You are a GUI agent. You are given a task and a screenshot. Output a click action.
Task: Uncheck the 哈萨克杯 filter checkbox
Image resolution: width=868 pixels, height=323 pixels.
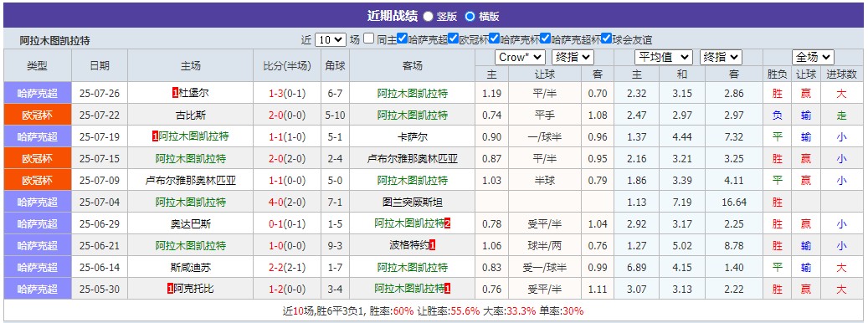(495, 39)
